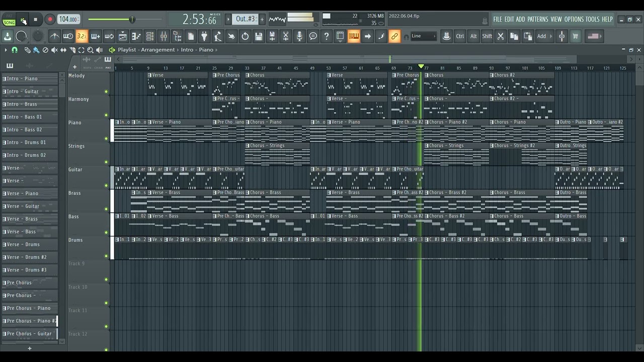Select the playlist slip edit tool

[x=63, y=50]
